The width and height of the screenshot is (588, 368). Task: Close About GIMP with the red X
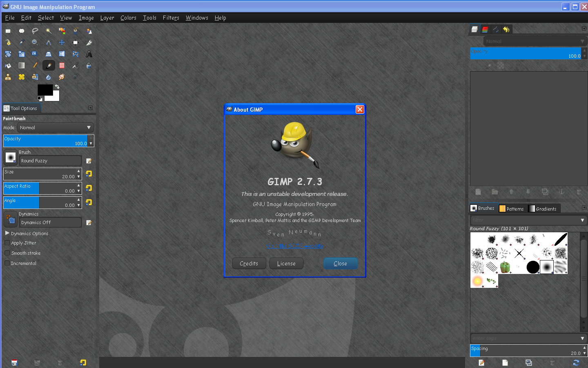pos(360,109)
